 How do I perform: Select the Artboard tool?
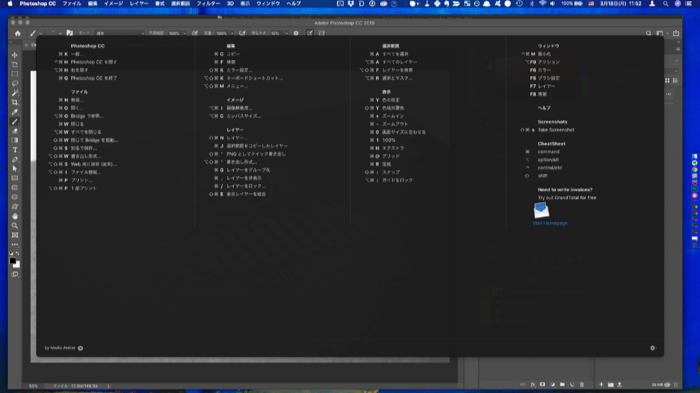15,64
